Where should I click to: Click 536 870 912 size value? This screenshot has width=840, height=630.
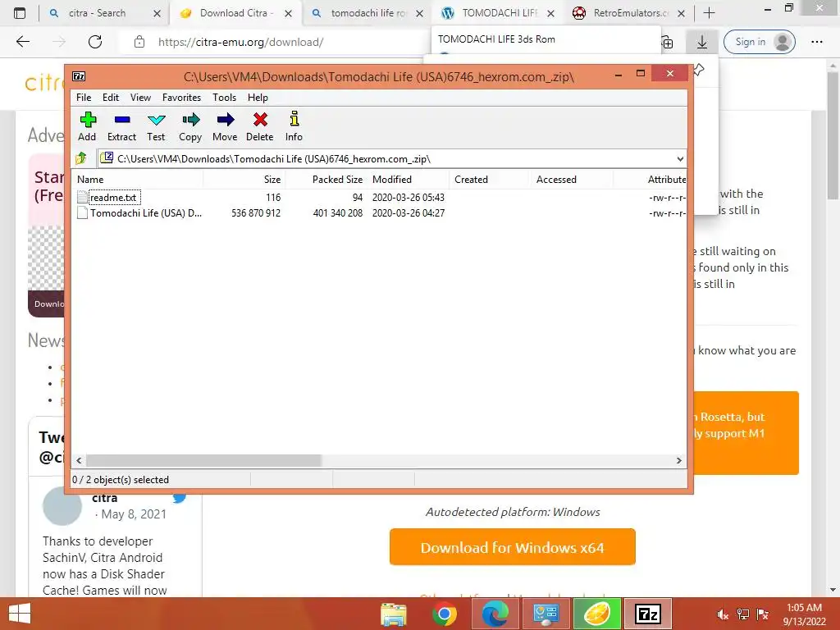pos(256,213)
